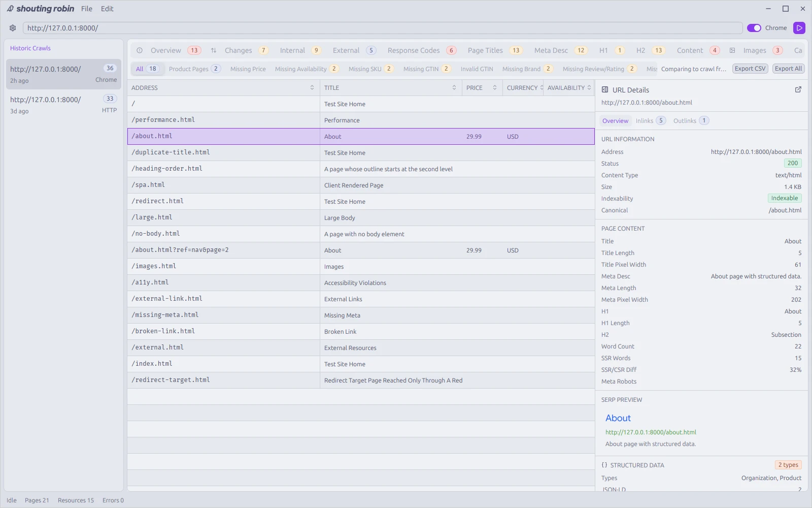Click the Export CSV button

[750, 69]
